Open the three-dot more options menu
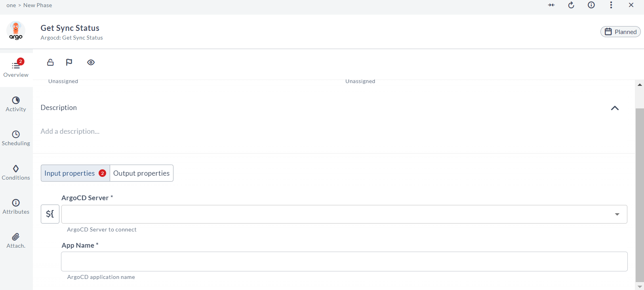644x290 pixels. click(x=611, y=5)
